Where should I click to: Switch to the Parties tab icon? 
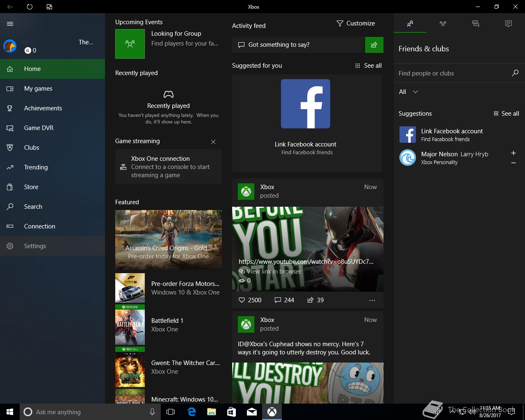pyautogui.click(x=443, y=24)
